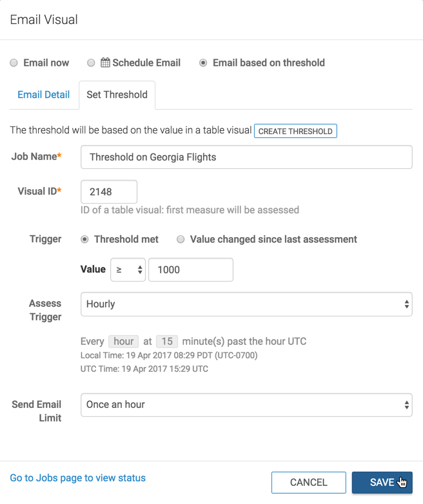Open Go to Jobs page link
The image size is (423, 504).
pyautogui.click(x=77, y=478)
